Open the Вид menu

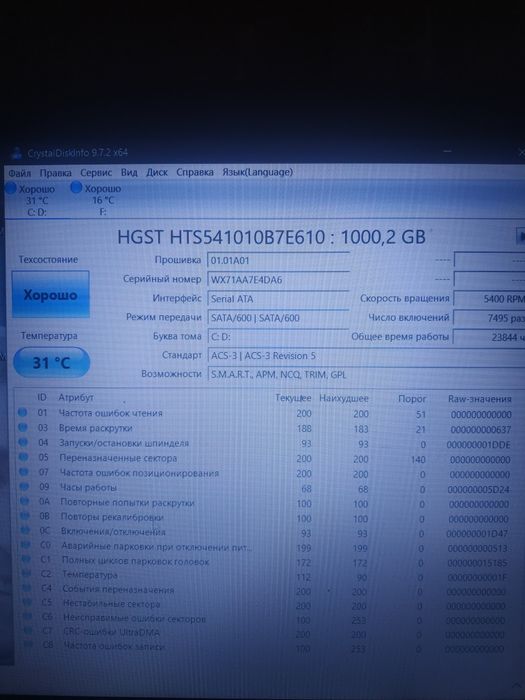tap(129, 172)
